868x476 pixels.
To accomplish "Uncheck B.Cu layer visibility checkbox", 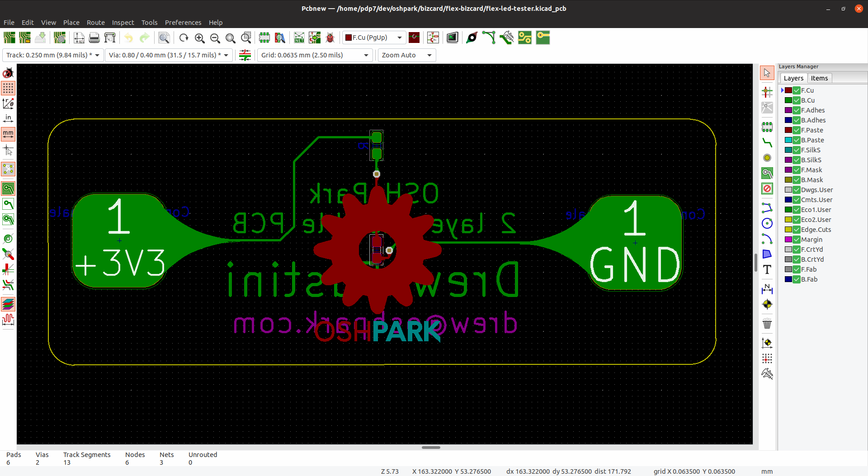I will 797,100.
